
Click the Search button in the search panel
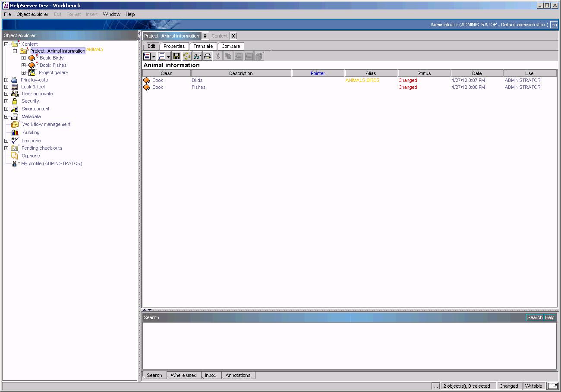point(534,317)
